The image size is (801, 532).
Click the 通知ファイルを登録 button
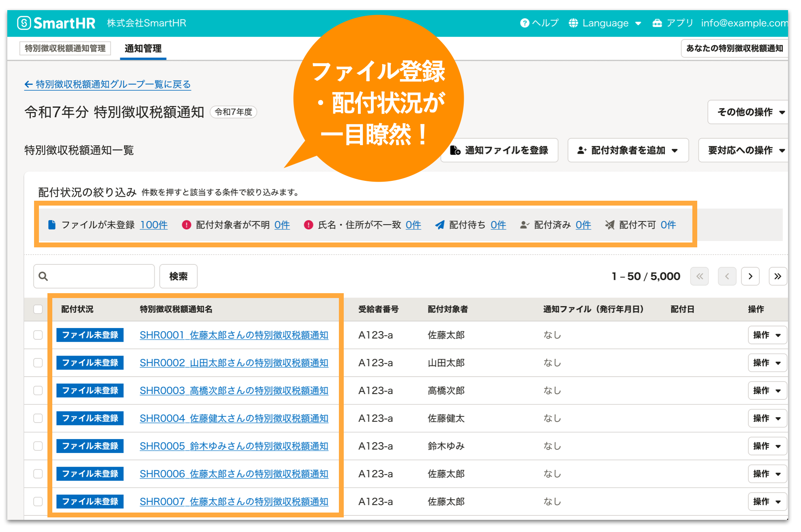pyautogui.click(x=499, y=150)
